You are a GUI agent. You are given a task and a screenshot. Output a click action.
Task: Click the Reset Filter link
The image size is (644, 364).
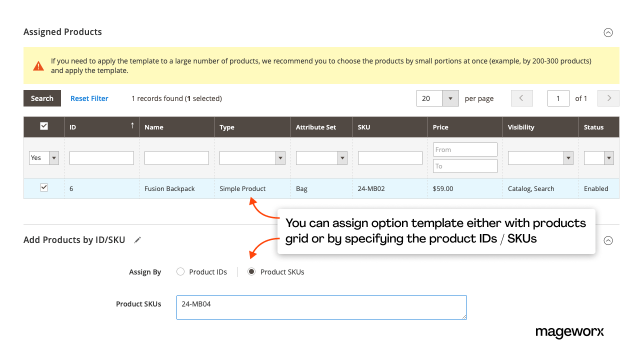point(89,98)
